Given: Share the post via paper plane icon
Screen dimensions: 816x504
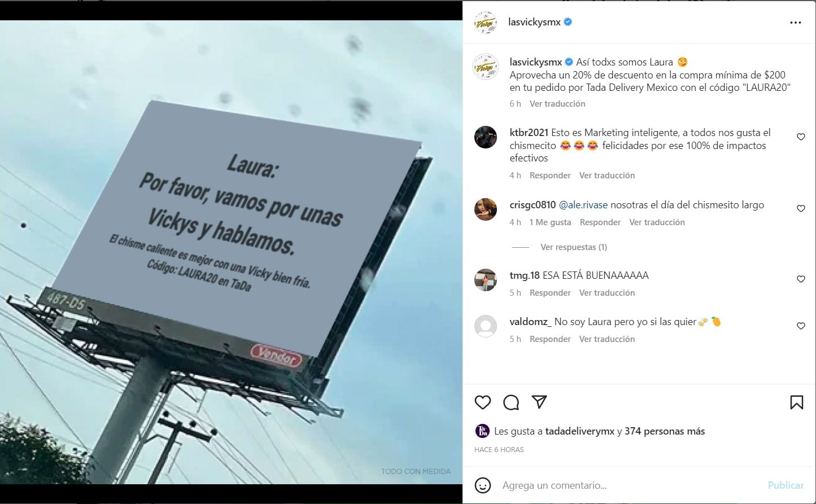Looking at the screenshot, I should [x=539, y=402].
